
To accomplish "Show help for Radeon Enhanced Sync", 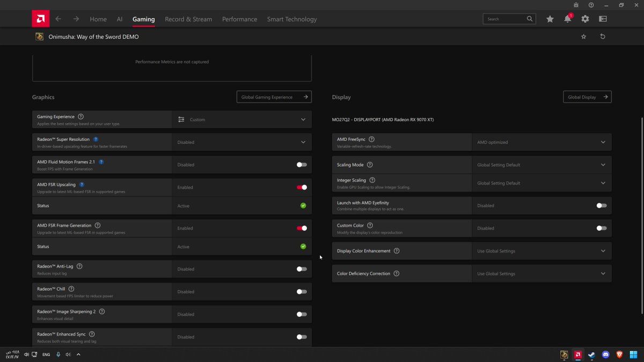I will (92, 334).
